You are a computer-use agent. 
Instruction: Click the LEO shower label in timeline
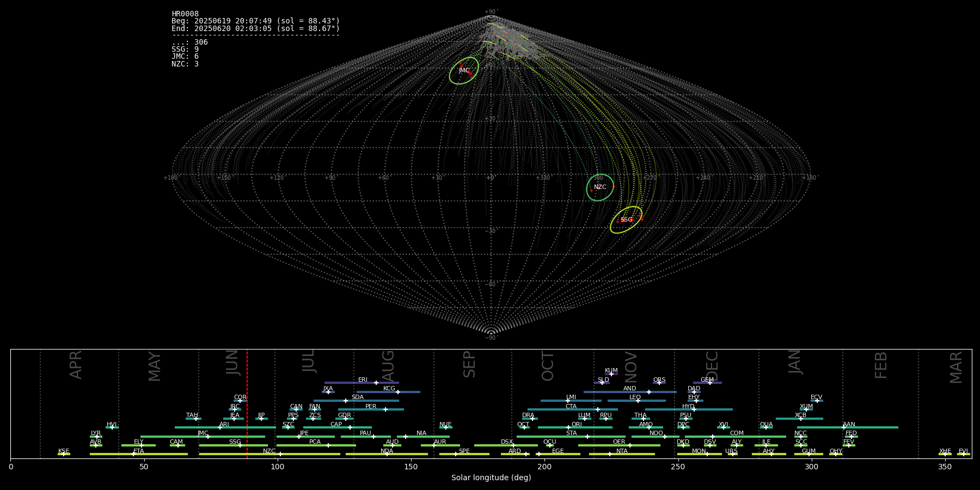tap(635, 397)
